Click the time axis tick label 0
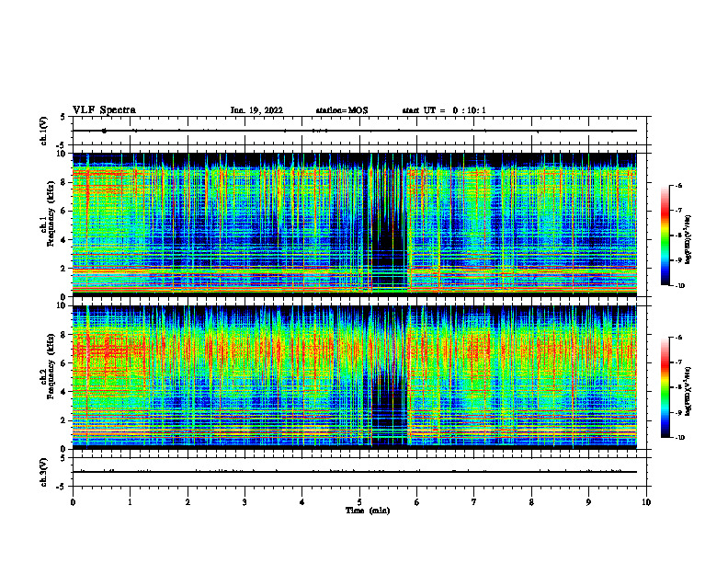The height and width of the screenshot is (563, 728). pos(73,502)
